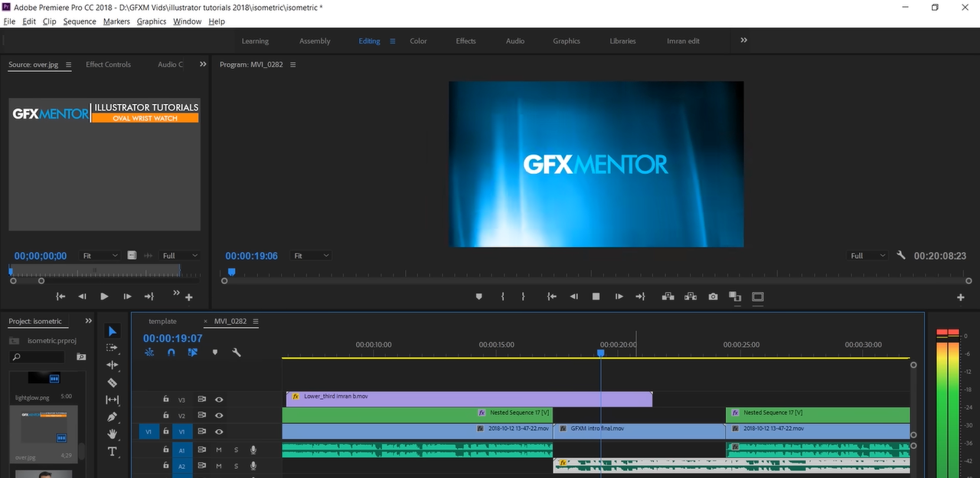Add marker in the timeline panel

point(215,352)
